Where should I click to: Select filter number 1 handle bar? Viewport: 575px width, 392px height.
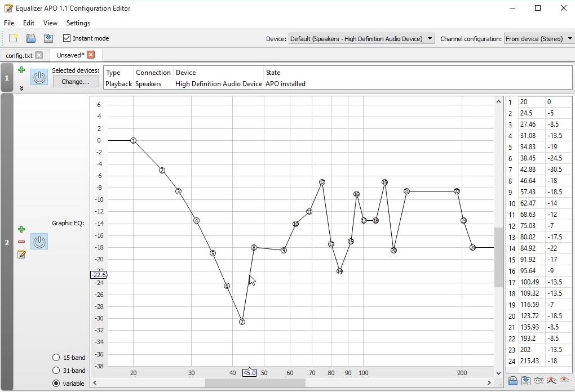coord(7,77)
